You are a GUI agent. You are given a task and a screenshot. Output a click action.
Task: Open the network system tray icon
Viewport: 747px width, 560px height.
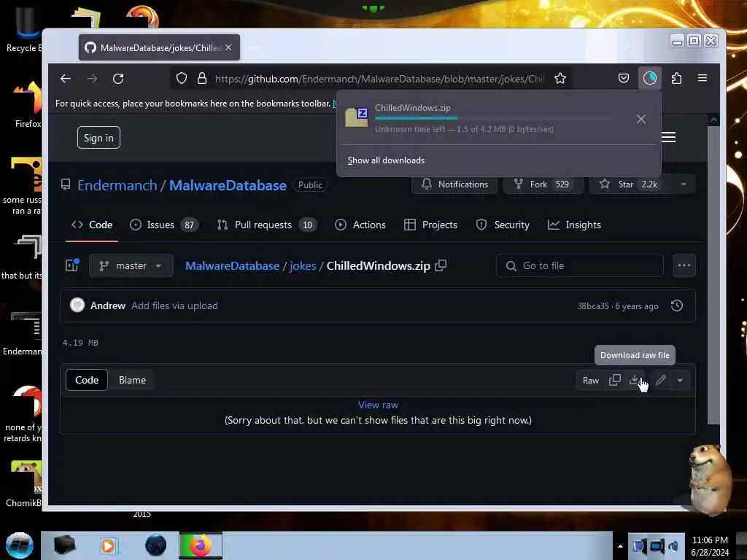tap(656, 546)
